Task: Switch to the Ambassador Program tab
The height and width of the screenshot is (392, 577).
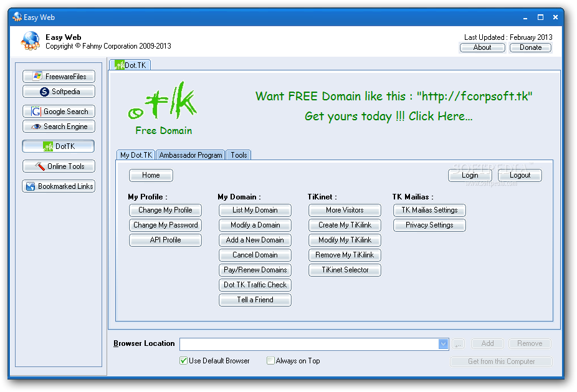Action: point(191,155)
